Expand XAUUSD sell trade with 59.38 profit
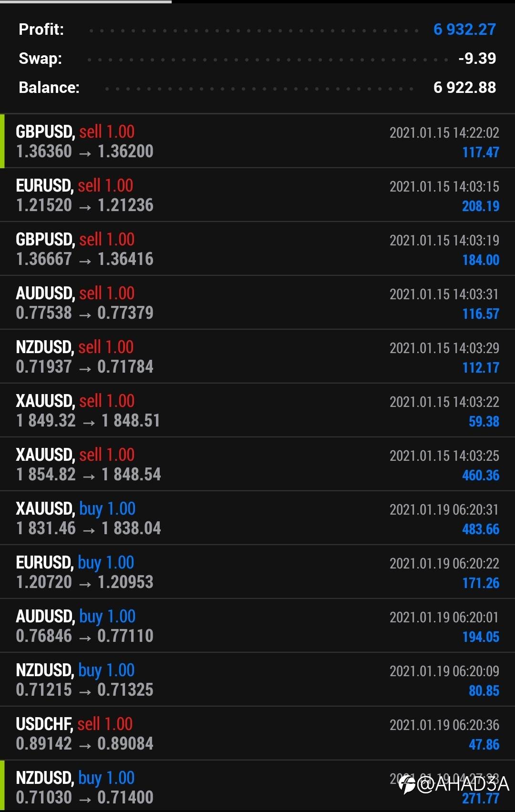The width and height of the screenshot is (515, 812). pos(257,411)
